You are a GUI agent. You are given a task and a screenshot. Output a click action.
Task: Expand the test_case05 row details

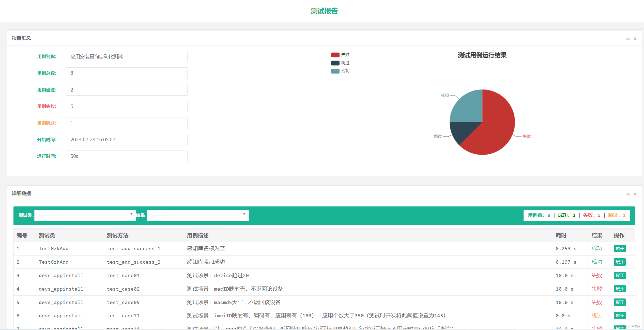(620, 302)
